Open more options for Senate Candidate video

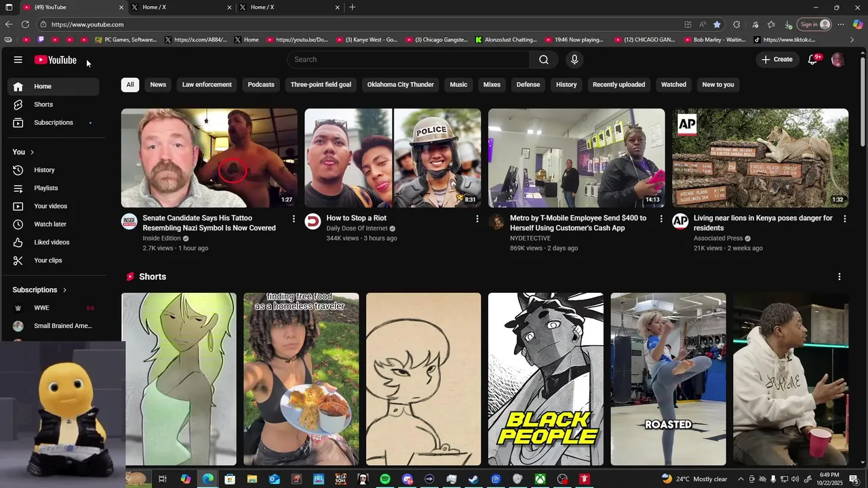[x=294, y=219]
